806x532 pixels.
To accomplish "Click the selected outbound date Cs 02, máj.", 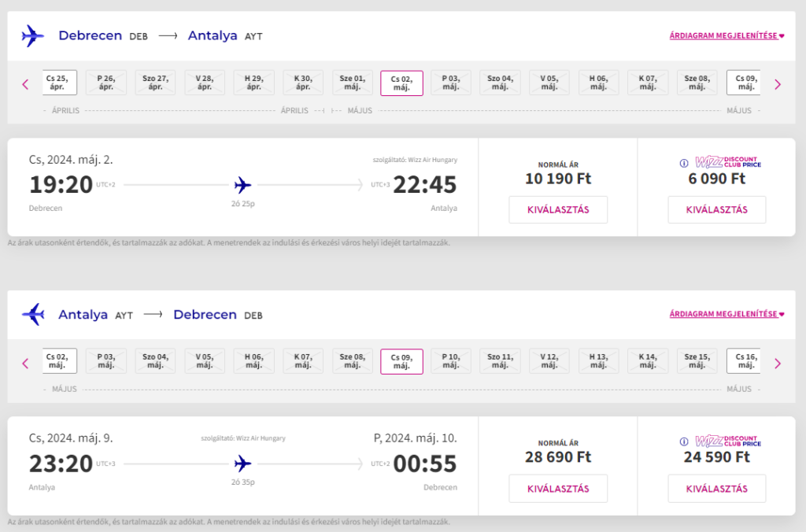I will coord(401,83).
